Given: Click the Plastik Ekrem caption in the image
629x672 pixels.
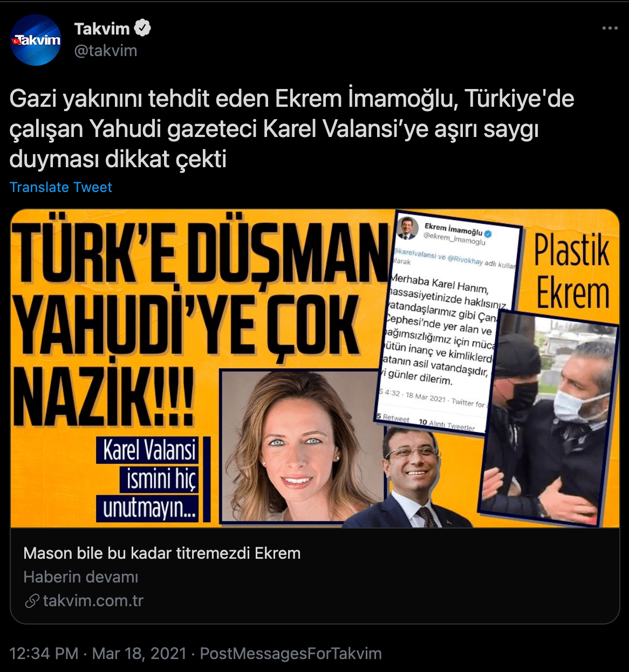Looking at the screenshot, I should (x=572, y=272).
